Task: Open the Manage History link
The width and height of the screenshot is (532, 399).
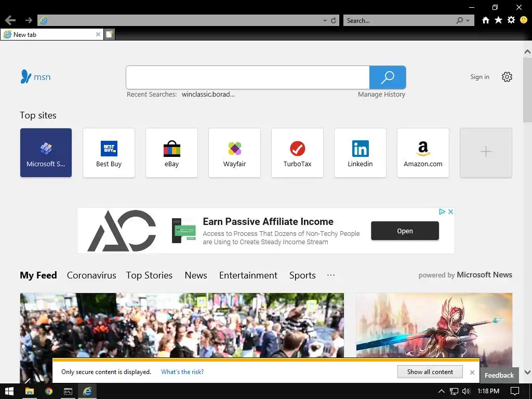Action: point(381,95)
